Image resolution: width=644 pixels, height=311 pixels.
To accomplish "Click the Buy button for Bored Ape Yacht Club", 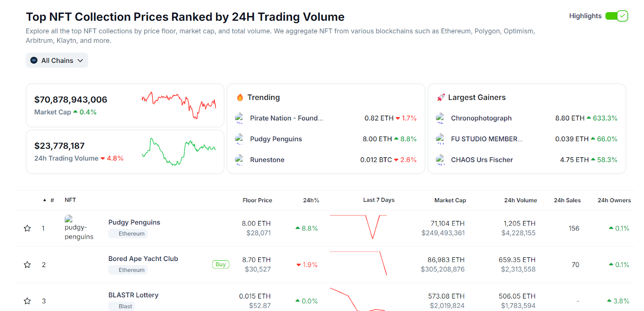I will pos(221,265).
